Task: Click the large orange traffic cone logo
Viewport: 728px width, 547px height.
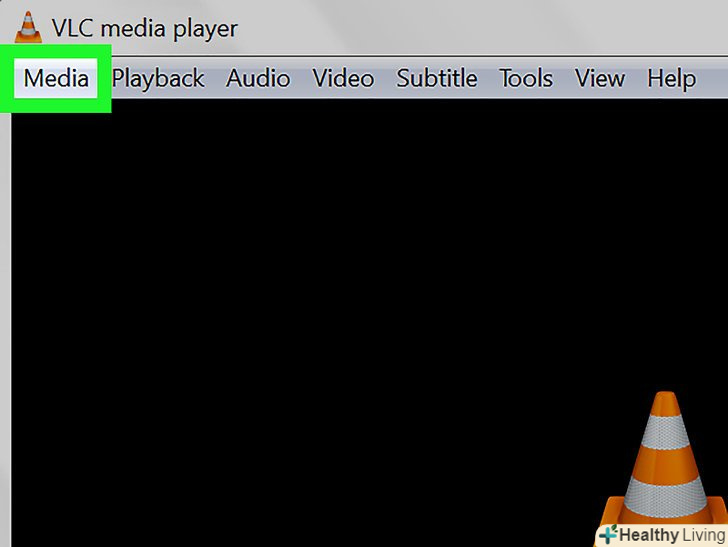Action: [664, 460]
